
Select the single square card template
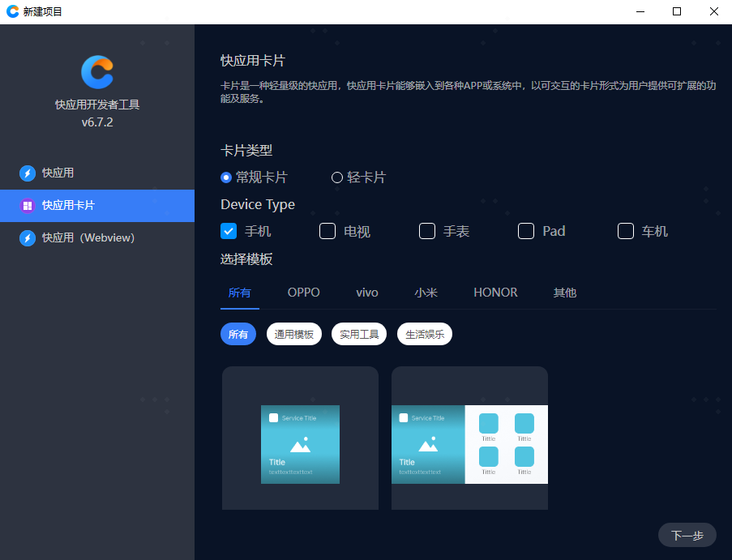[x=300, y=438]
